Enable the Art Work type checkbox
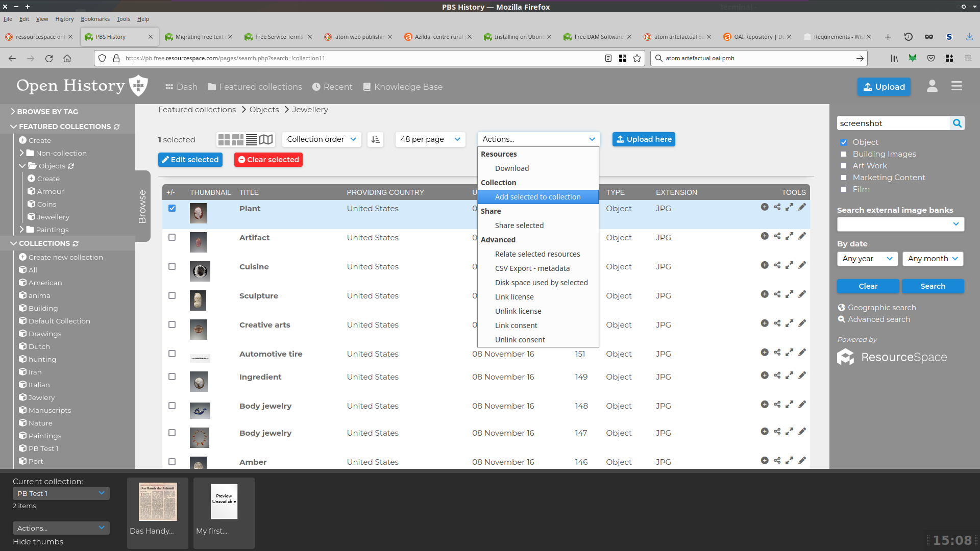Viewport: 980px width, 551px height. coord(844,166)
